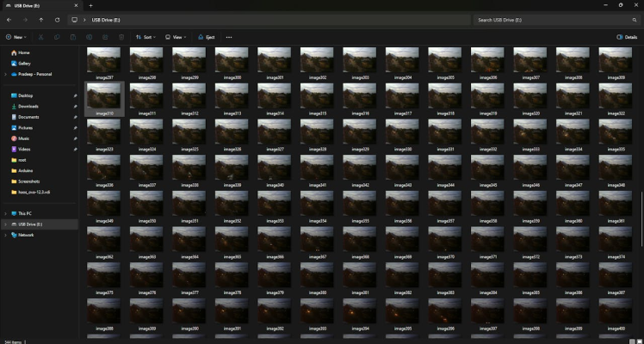Close the USB Drive (E:) tab

[76, 6]
